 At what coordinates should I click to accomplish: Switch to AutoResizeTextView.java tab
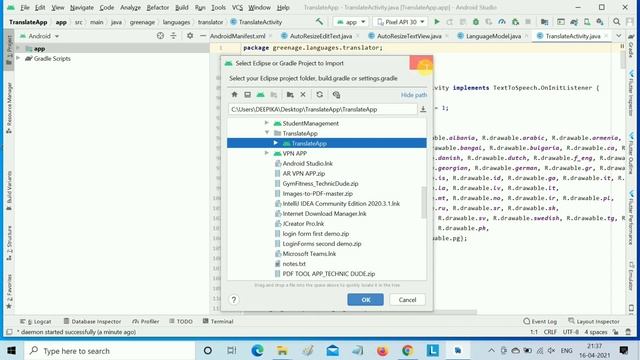(409, 36)
